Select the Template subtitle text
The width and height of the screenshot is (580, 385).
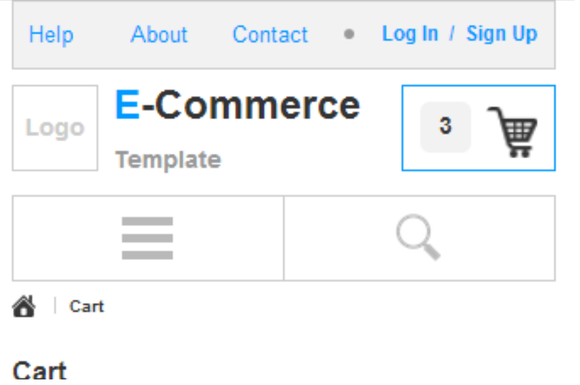click(168, 160)
